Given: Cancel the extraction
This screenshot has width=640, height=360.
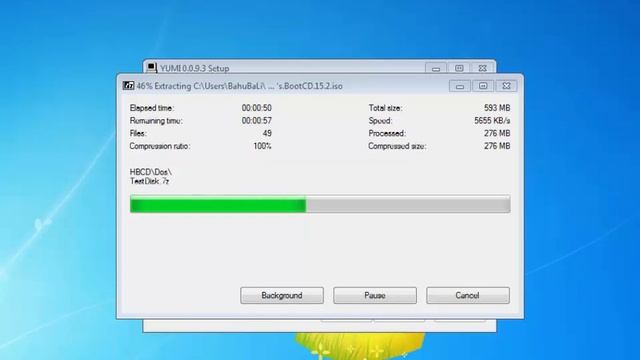Looking at the screenshot, I should coord(468,296).
